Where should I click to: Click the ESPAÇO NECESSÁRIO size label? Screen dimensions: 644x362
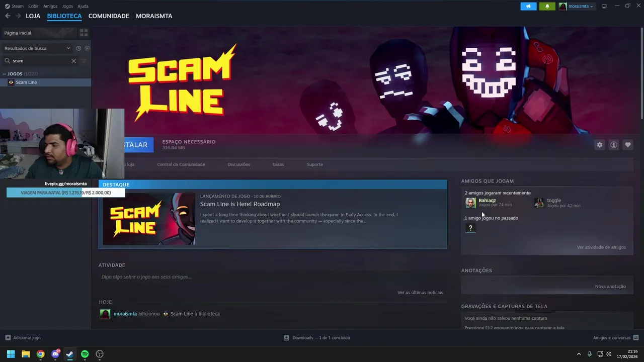(189, 142)
